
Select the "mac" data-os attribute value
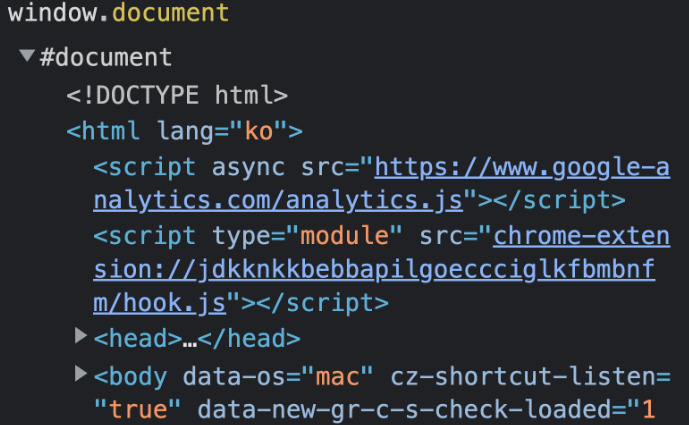pos(337,377)
